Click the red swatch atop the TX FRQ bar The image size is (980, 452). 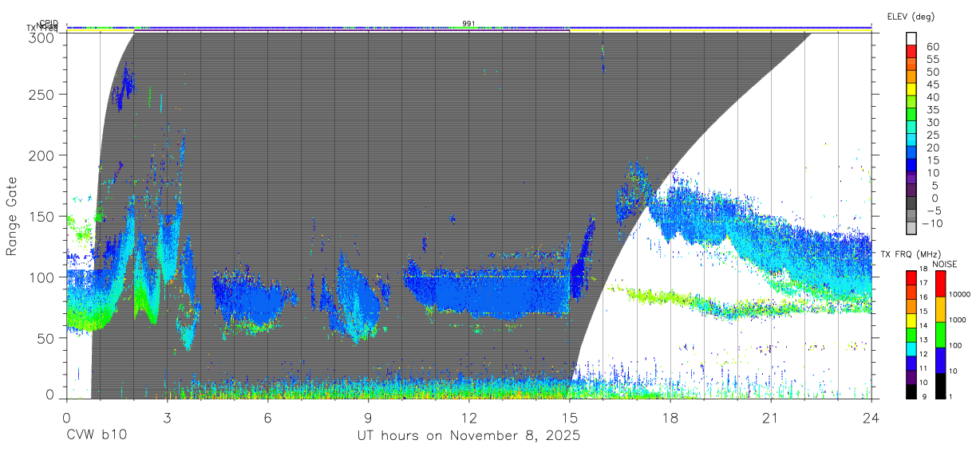(x=912, y=278)
